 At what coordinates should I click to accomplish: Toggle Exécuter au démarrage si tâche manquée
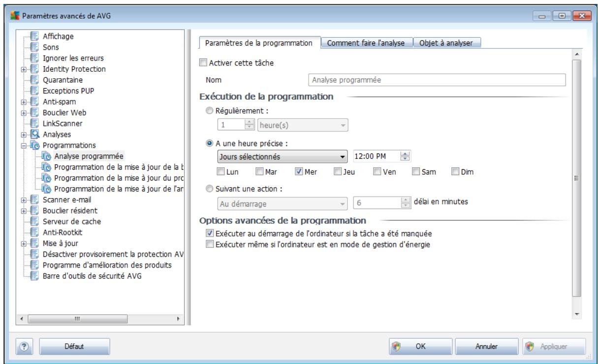click(210, 233)
